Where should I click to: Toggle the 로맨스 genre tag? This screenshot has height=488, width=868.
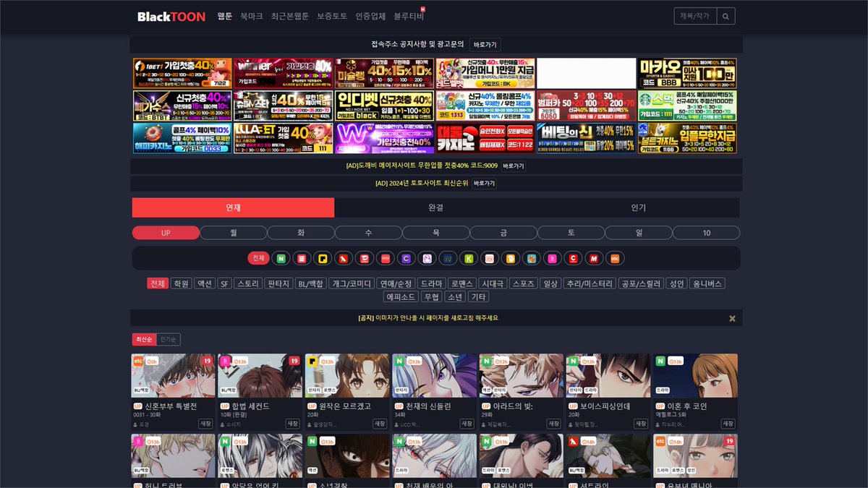click(463, 283)
